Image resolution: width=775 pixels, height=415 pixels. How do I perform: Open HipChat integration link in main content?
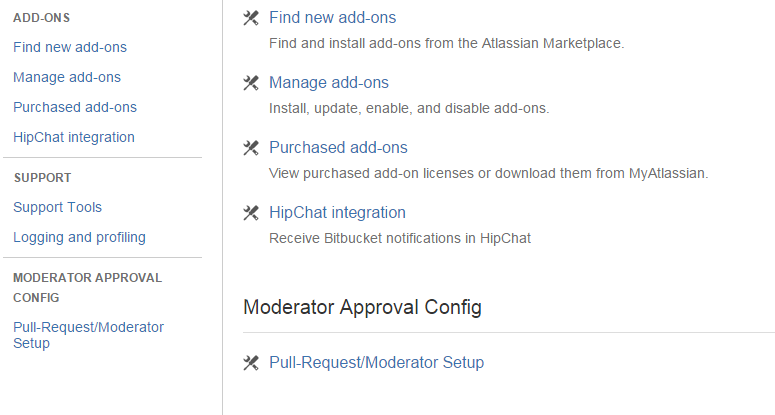(x=337, y=212)
